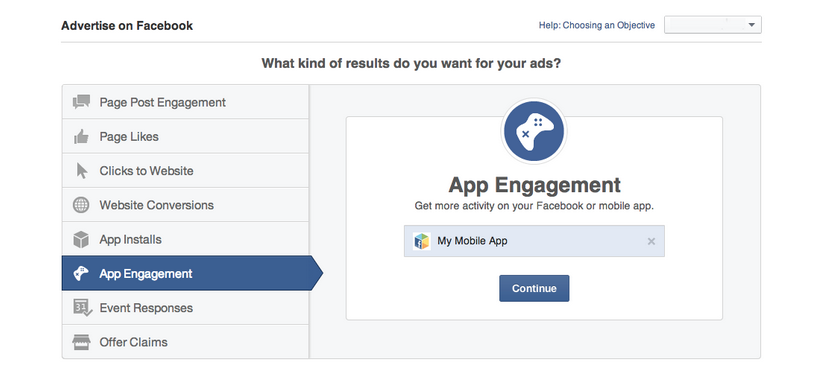Viewport: 818px width, 382px height.
Task: Click the Continue button
Action: pyautogui.click(x=534, y=289)
